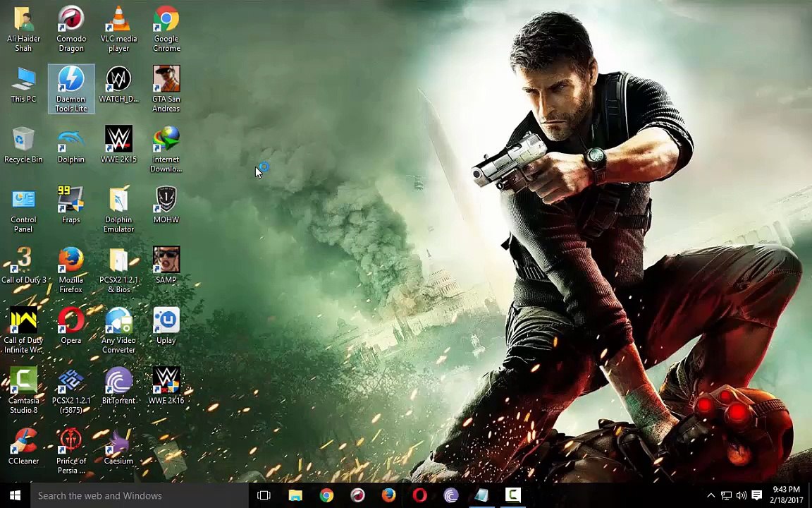Image resolution: width=812 pixels, height=508 pixels.
Task: Select the Camtasia Studio 8 shortcut
Action: [x=23, y=391]
